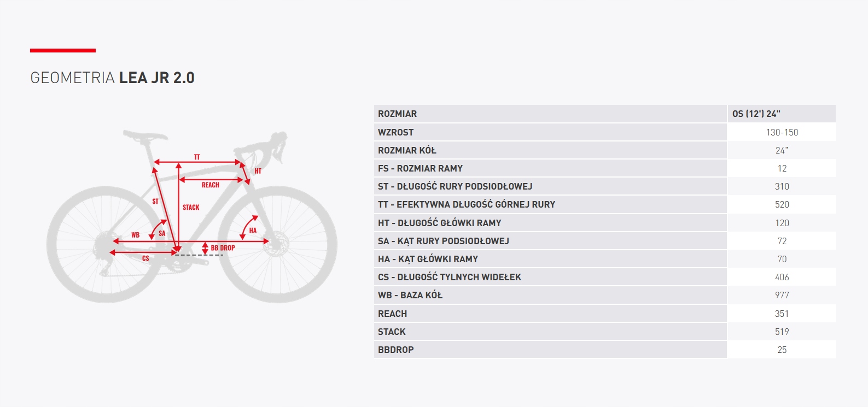Click the STACK label on the diagram
This screenshot has width=868, height=407.
(x=191, y=208)
